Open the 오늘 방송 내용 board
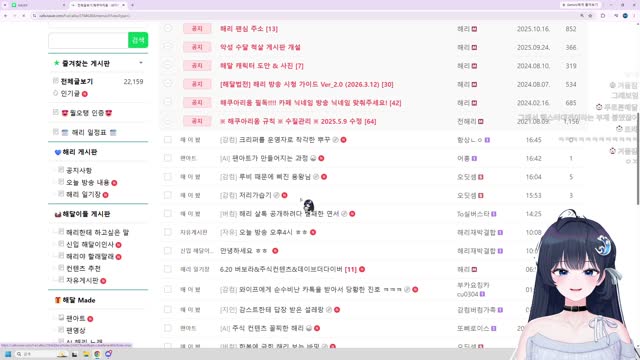Viewport: 640px width, 360px height. click(x=87, y=182)
